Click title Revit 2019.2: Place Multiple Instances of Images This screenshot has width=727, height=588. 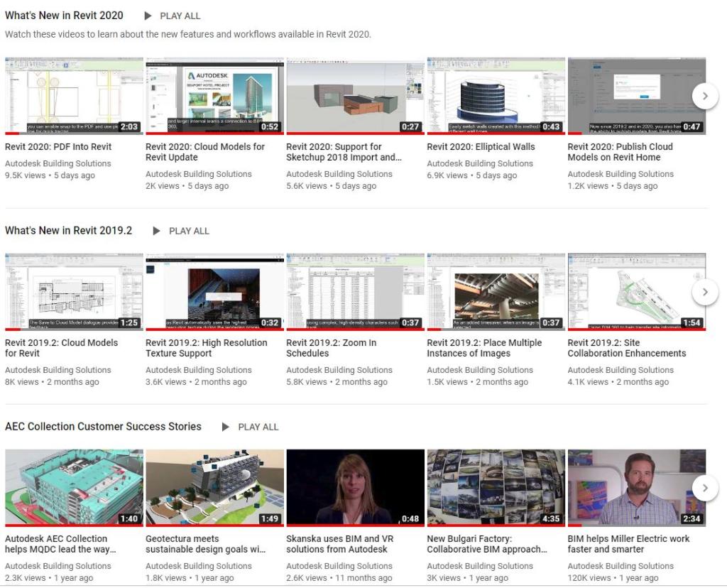point(484,348)
